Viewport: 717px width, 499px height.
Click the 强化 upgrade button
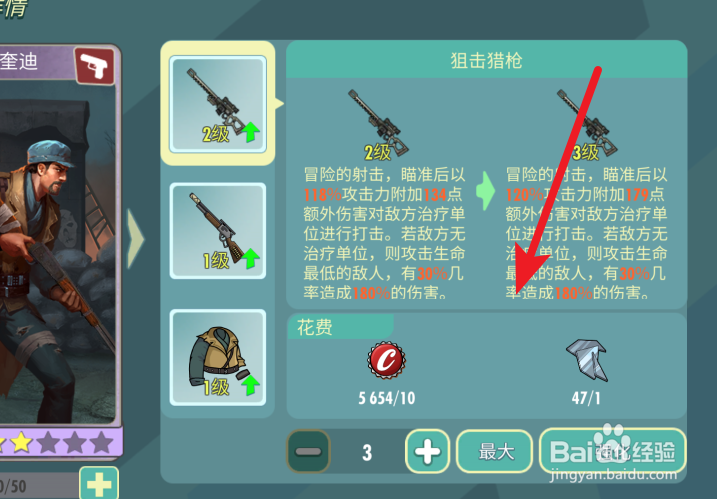coord(613,451)
